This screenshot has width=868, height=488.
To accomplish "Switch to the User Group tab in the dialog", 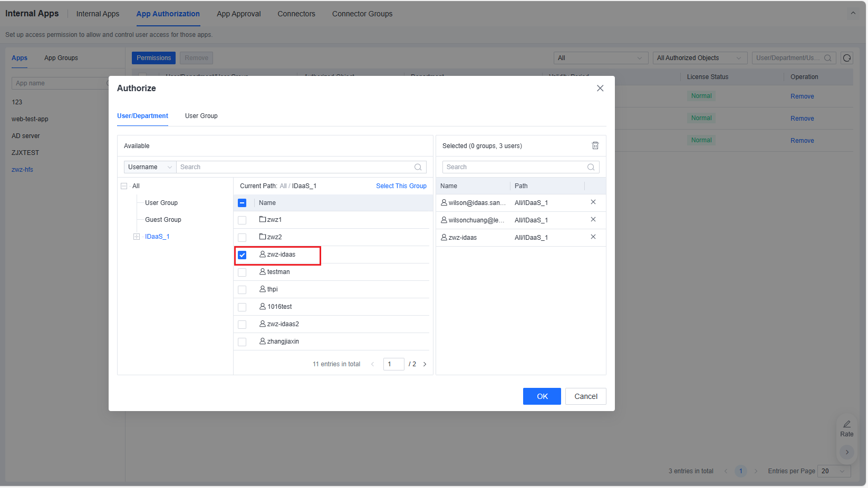I will click(x=201, y=116).
